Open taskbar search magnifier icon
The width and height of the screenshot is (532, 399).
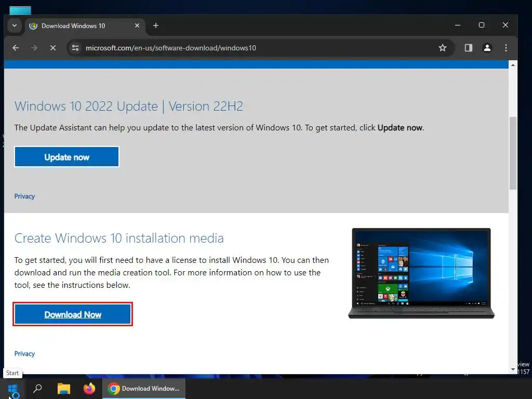point(37,389)
